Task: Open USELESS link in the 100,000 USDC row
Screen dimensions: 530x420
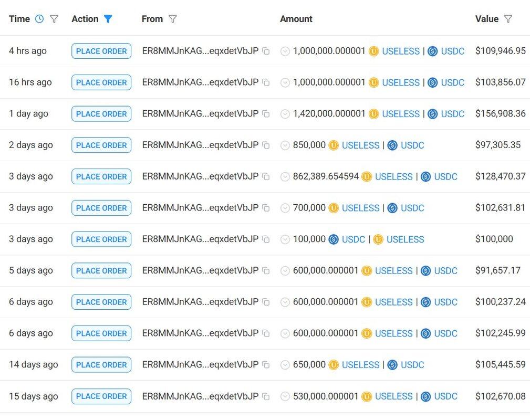Action: point(405,239)
